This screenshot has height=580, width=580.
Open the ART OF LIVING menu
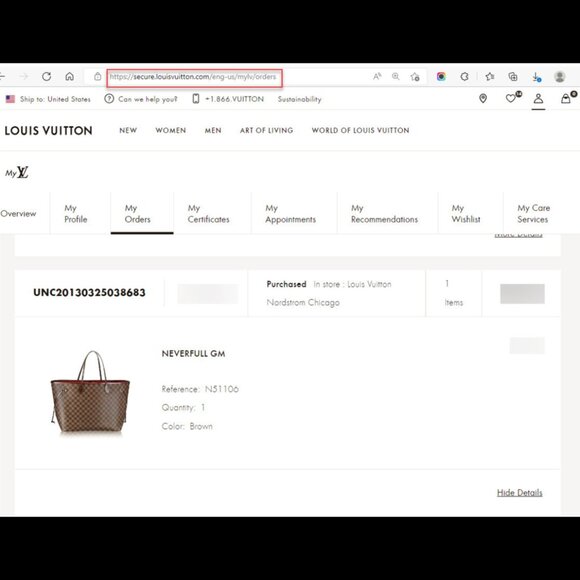click(266, 130)
